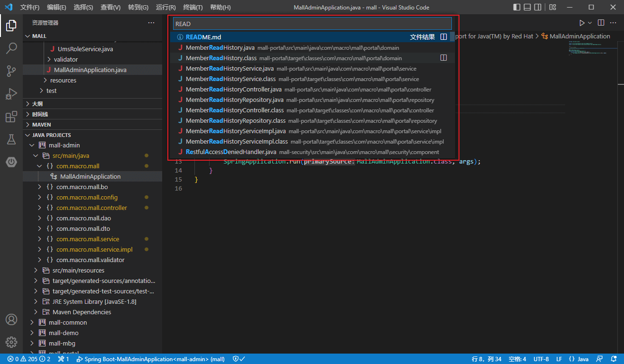Click LF line ending in status bar

point(559,359)
